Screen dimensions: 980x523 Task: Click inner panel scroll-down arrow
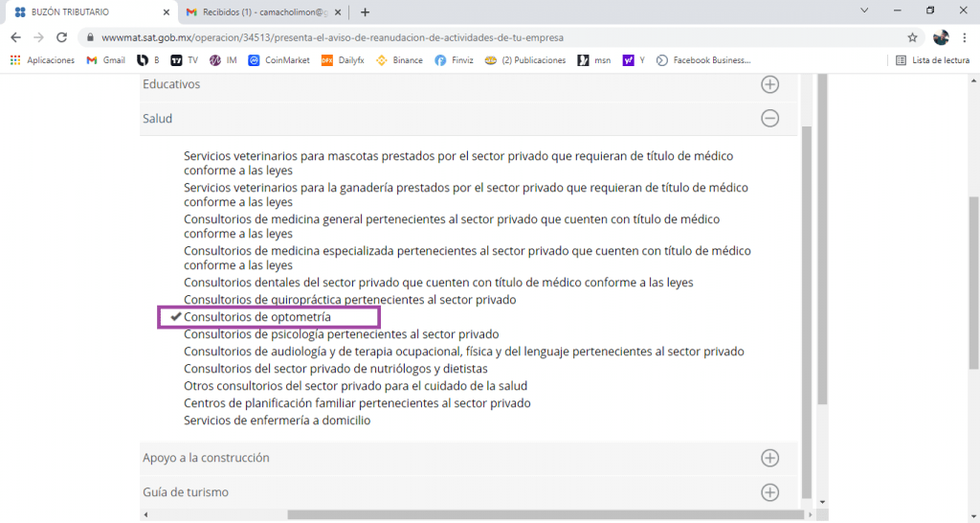pyautogui.click(x=822, y=502)
